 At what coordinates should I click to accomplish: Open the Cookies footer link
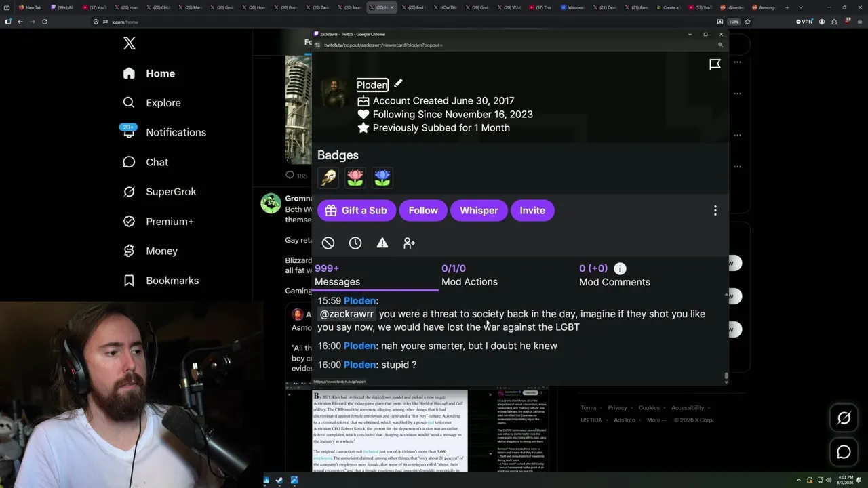click(649, 408)
